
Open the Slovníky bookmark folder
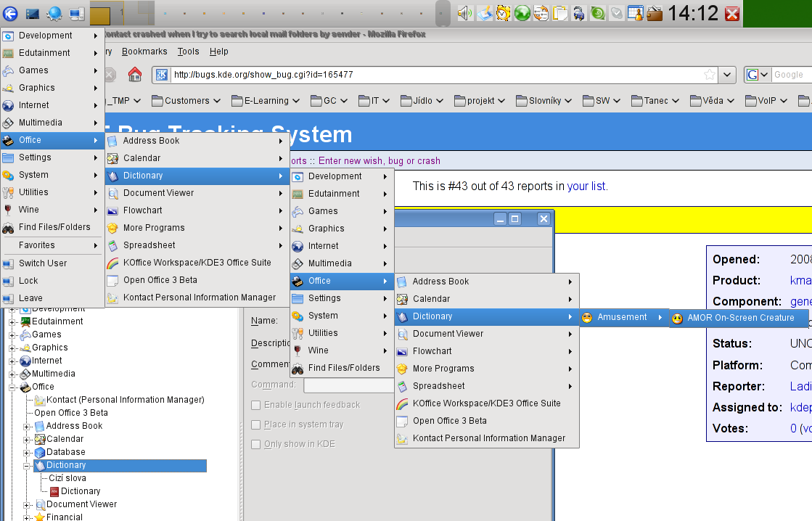544,101
